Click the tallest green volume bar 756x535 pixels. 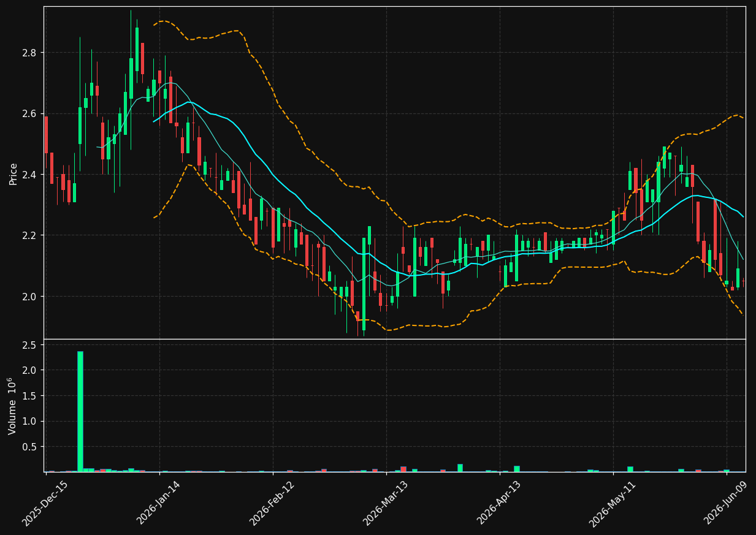(80, 412)
